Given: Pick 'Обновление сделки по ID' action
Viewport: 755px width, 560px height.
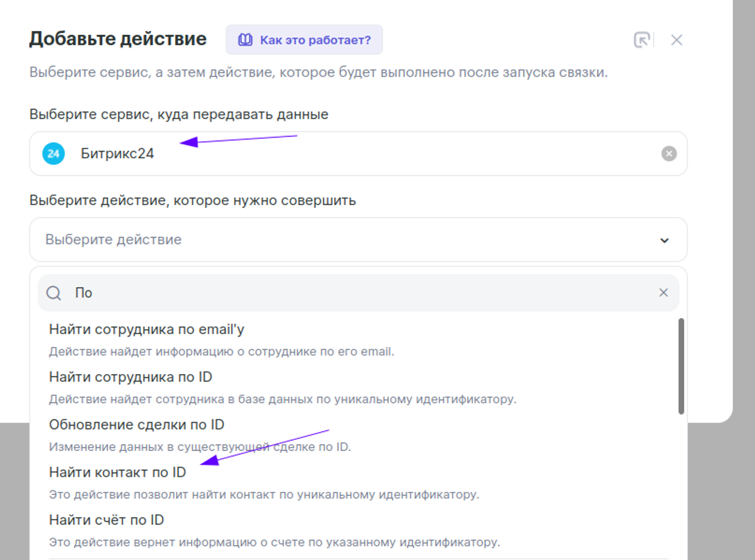Looking at the screenshot, I should (x=137, y=425).
